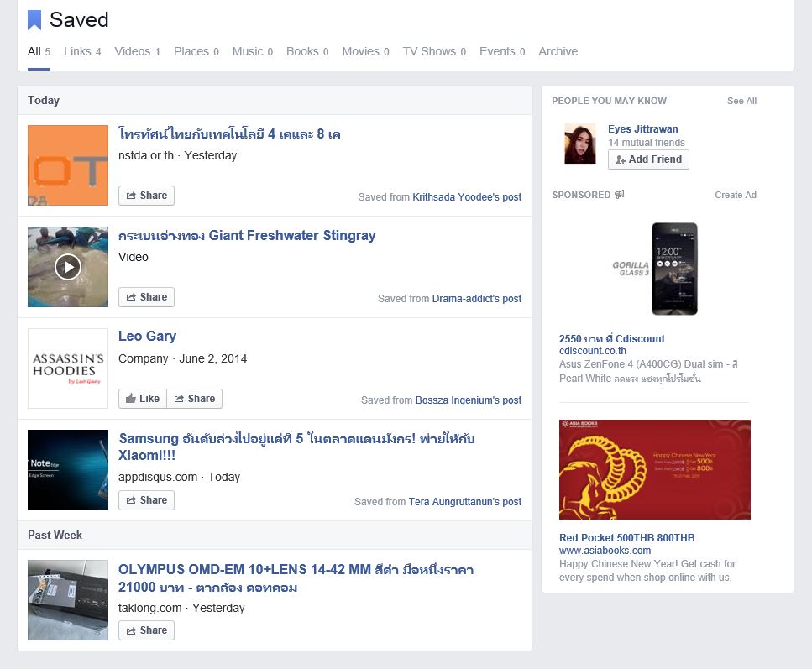The image size is (812, 669).
Task: Click the appdisqus.com source text
Action: pyautogui.click(x=158, y=477)
